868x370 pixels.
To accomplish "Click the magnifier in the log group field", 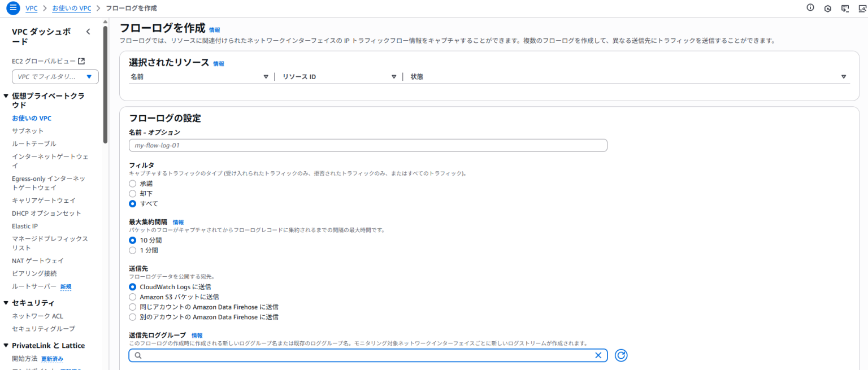I will pos(137,355).
